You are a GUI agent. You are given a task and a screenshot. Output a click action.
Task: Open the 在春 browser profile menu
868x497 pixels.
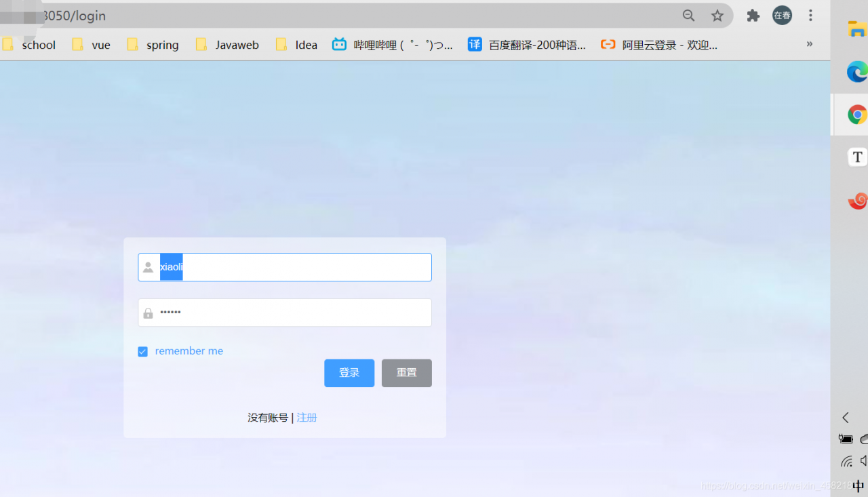[x=781, y=15]
